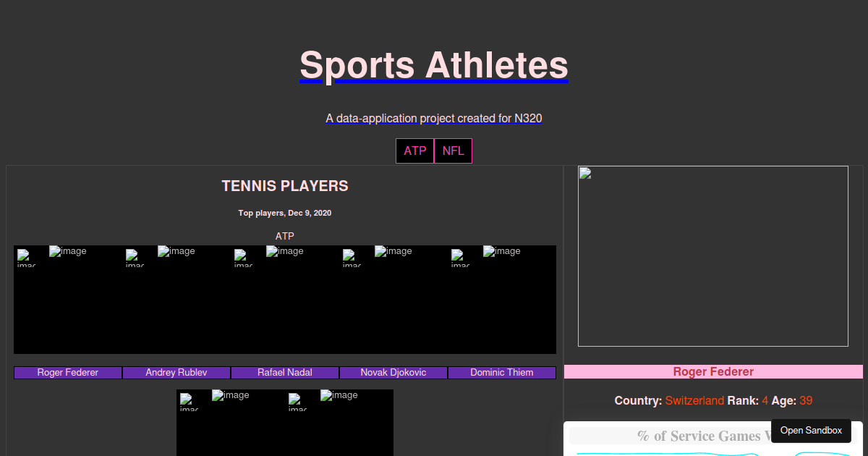
Task: Click the pink Roger Federer profile header
Action: point(713,372)
